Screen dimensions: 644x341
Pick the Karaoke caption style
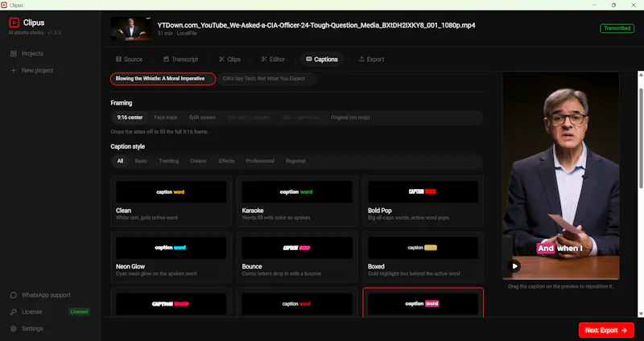point(297,201)
